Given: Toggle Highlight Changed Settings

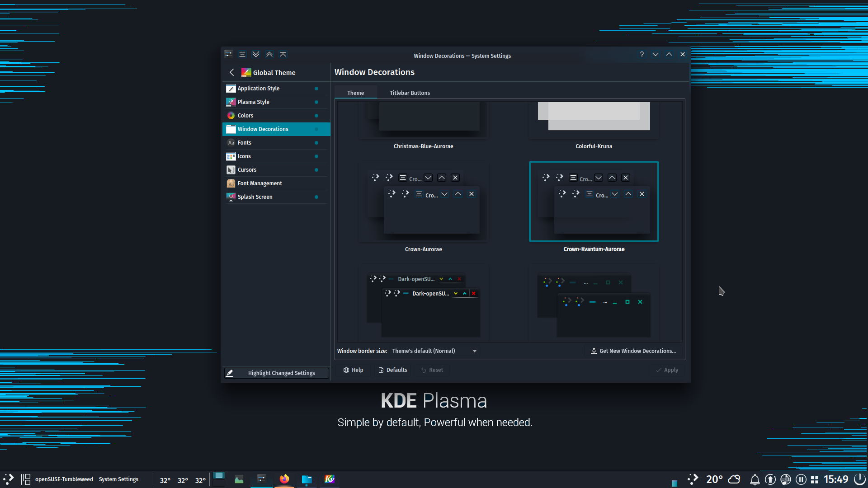Looking at the screenshot, I should pyautogui.click(x=276, y=373).
